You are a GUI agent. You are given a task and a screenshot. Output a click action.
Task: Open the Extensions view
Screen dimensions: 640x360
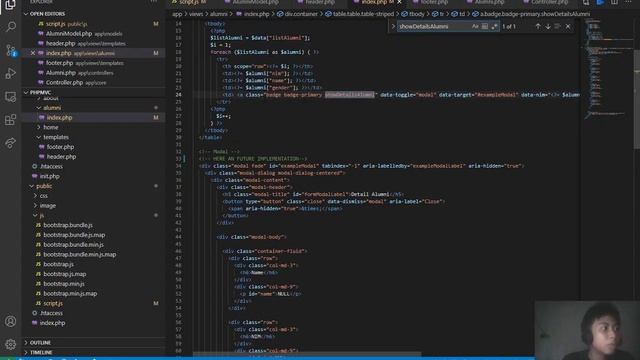(x=11, y=120)
